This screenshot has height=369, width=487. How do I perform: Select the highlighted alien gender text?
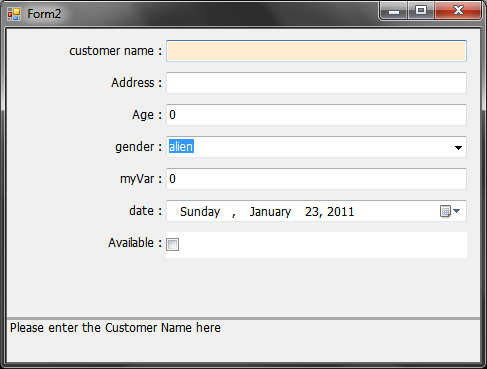click(181, 147)
